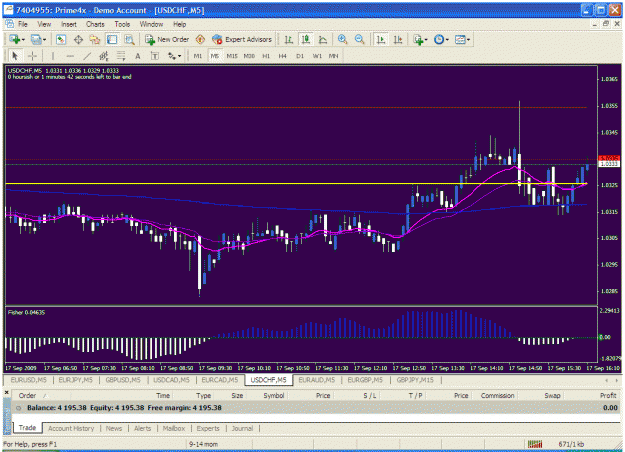
Task: Open the Market Watch window icon
Action: pyautogui.click(x=61, y=39)
